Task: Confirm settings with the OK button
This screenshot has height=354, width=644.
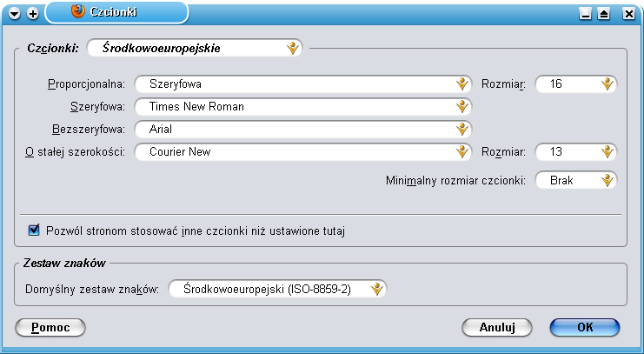Action: [585, 327]
